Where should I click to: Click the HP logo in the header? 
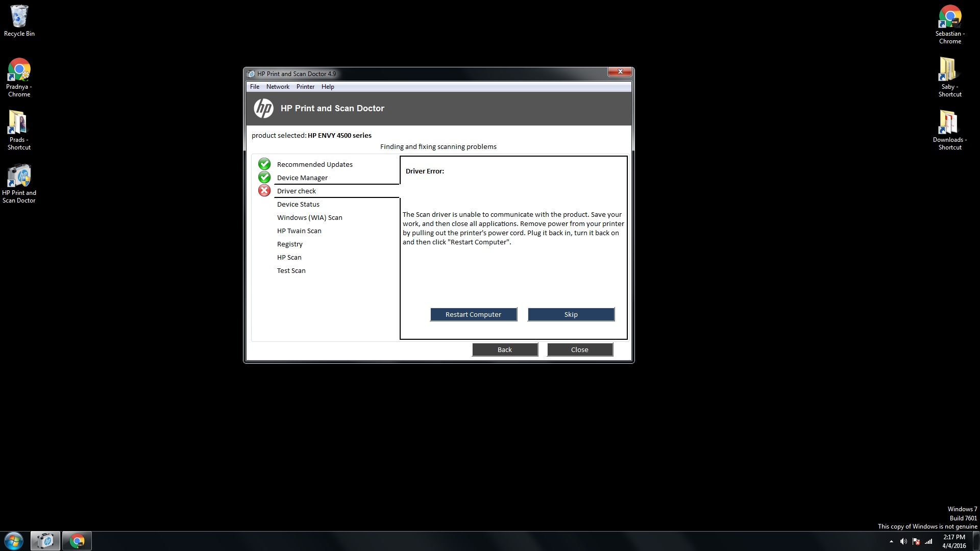pyautogui.click(x=263, y=108)
